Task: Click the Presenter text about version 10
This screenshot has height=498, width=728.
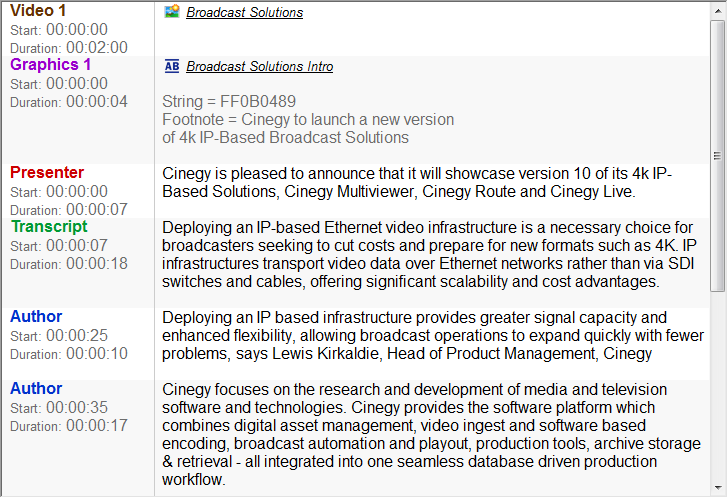Action: pyautogui.click(x=416, y=182)
